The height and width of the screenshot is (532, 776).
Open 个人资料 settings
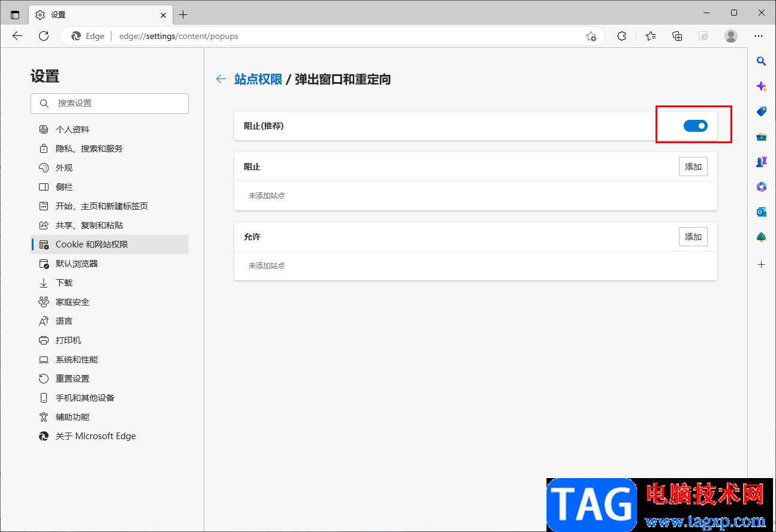pos(110,129)
